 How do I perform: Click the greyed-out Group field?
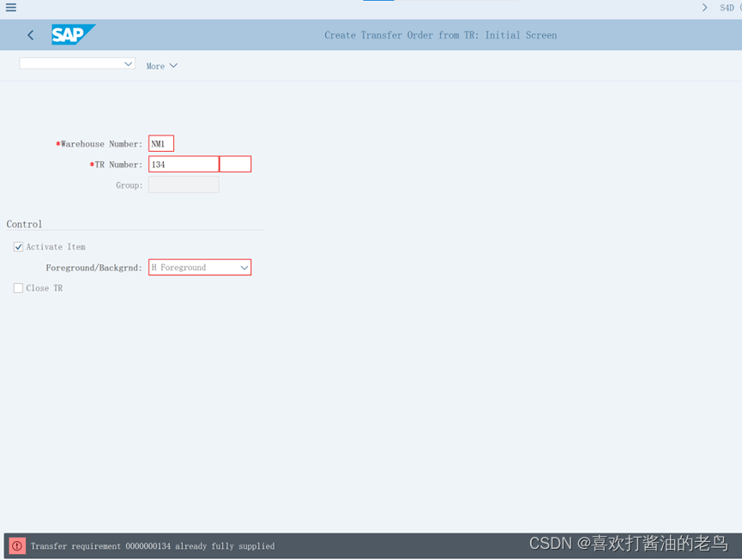click(x=184, y=185)
